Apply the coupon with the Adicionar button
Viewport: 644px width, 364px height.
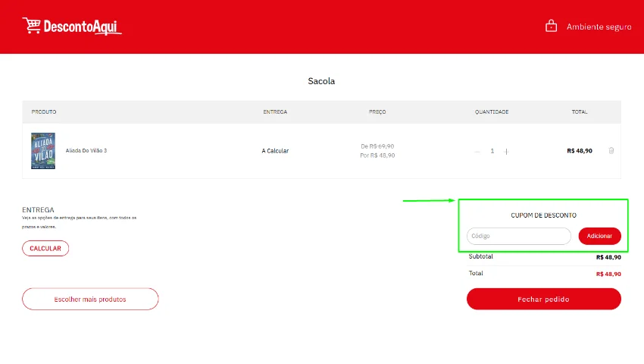click(599, 236)
